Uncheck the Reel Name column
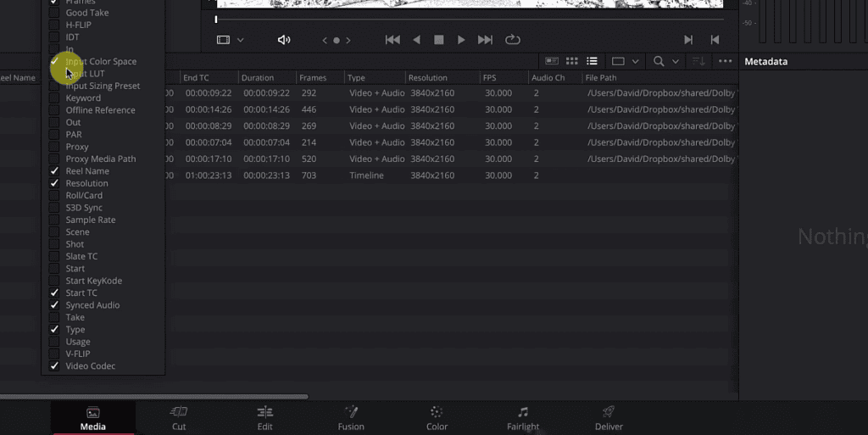The image size is (868, 435). point(54,171)
